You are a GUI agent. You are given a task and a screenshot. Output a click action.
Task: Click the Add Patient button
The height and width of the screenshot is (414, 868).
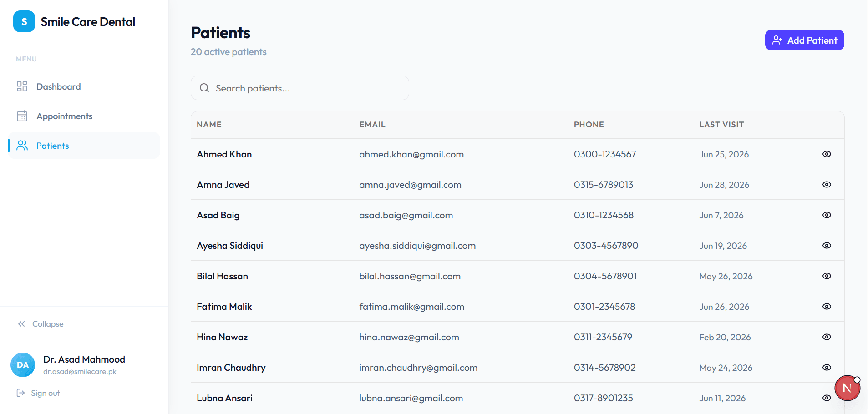coord(804,40)
